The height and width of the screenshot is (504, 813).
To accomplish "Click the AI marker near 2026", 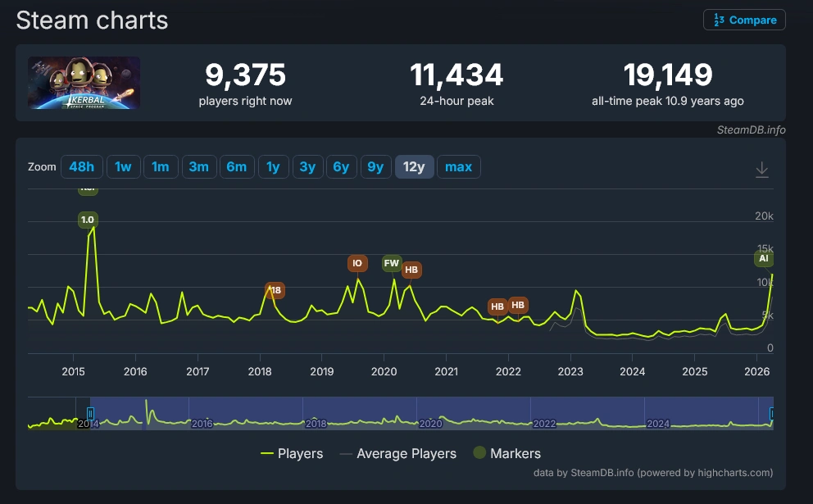I will pyautogui.click(x=763, y=258).
